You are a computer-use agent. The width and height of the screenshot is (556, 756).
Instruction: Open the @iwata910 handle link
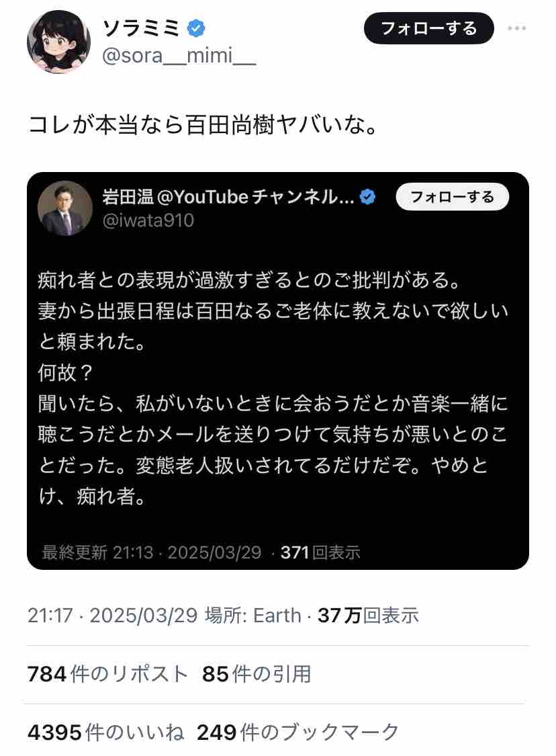[148, 220]
